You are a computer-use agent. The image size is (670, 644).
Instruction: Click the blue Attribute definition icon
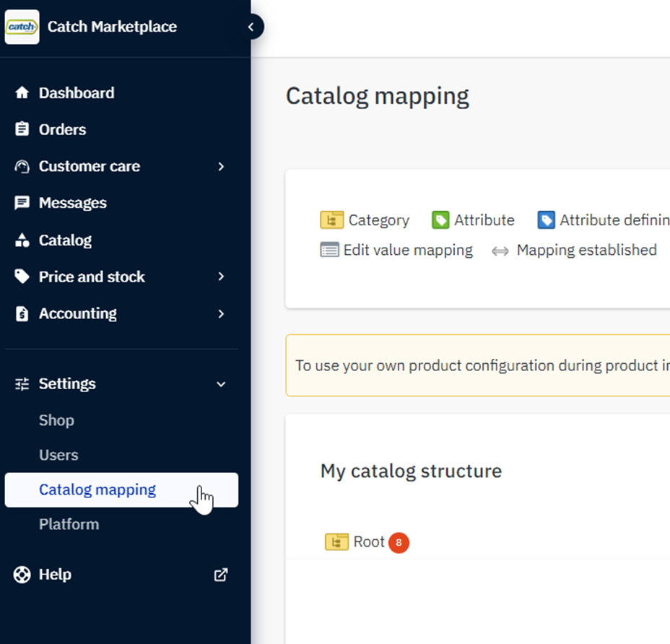[547, 219]
